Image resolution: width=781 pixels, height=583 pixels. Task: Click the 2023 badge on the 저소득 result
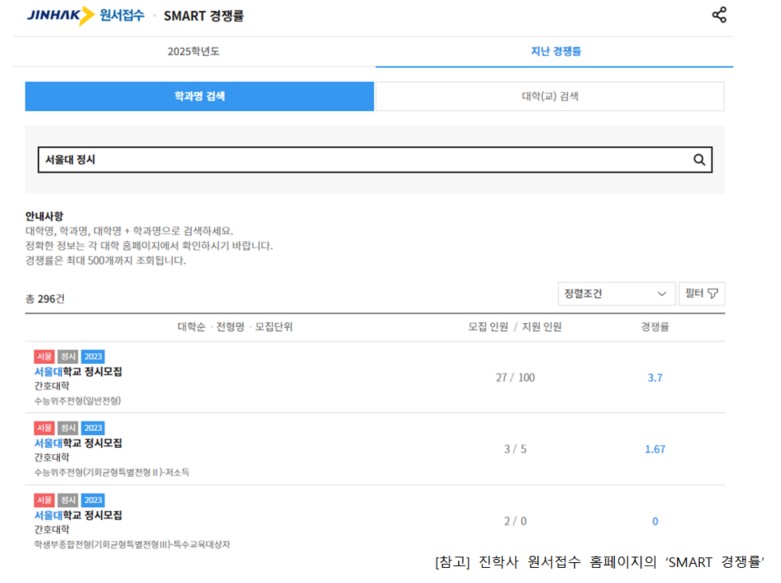coord(93,428)
